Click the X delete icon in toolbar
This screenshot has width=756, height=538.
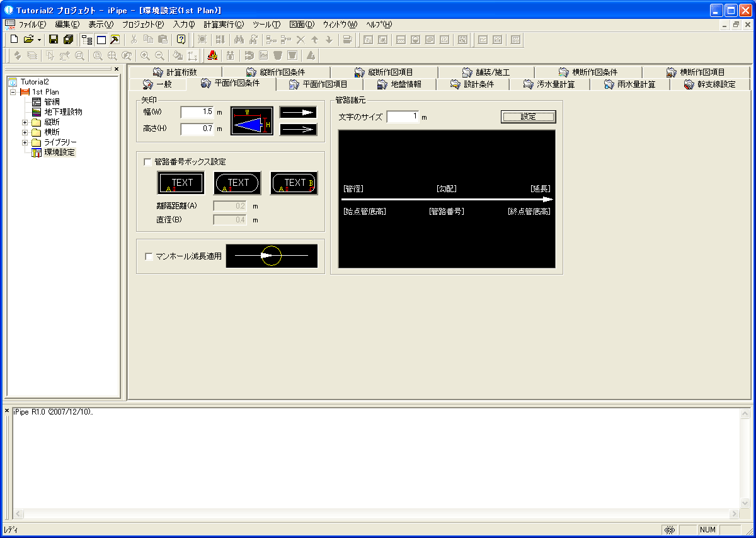click(301, 40)
